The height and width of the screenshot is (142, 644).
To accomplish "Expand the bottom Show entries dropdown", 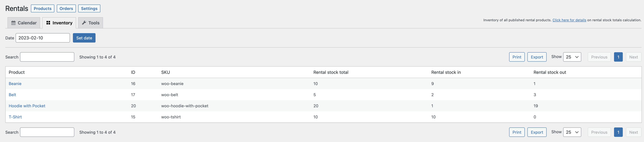I will coord(572,132).
